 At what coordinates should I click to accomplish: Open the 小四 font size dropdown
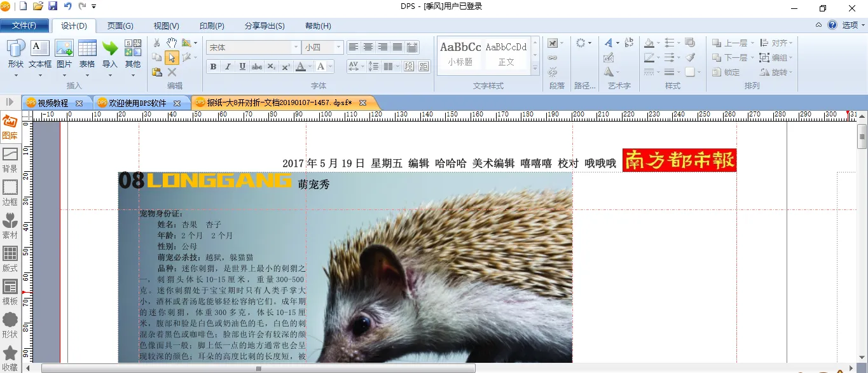click(338, 48)
